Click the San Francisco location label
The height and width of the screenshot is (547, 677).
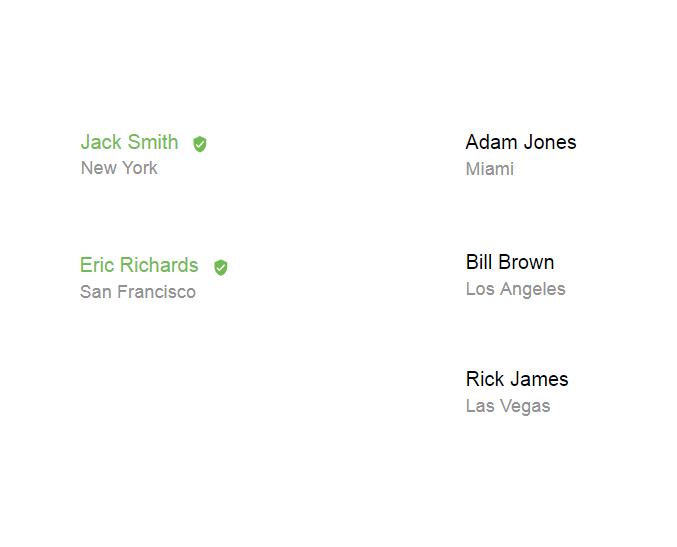pyautogui.click(x=137, y=292)
